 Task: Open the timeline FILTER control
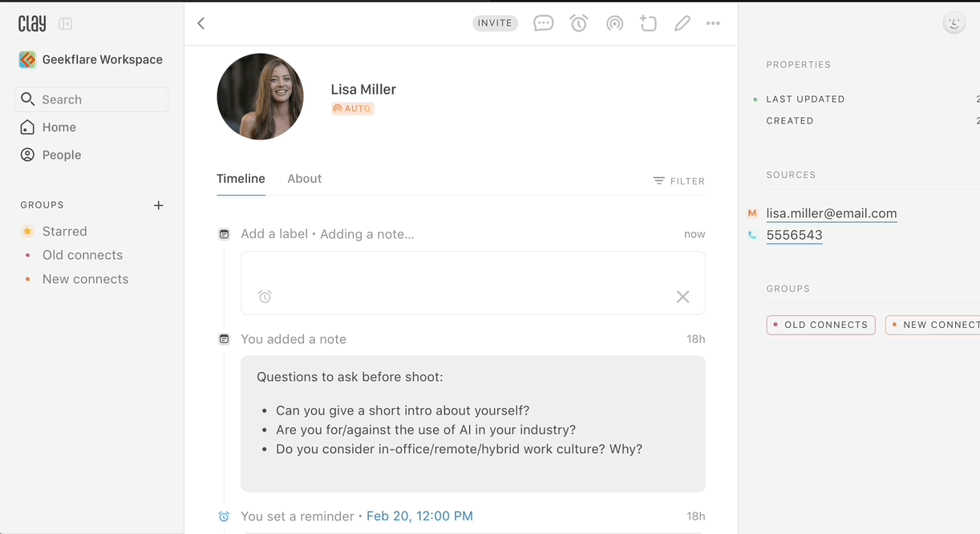pyautogui.click(x=679, y=181)
